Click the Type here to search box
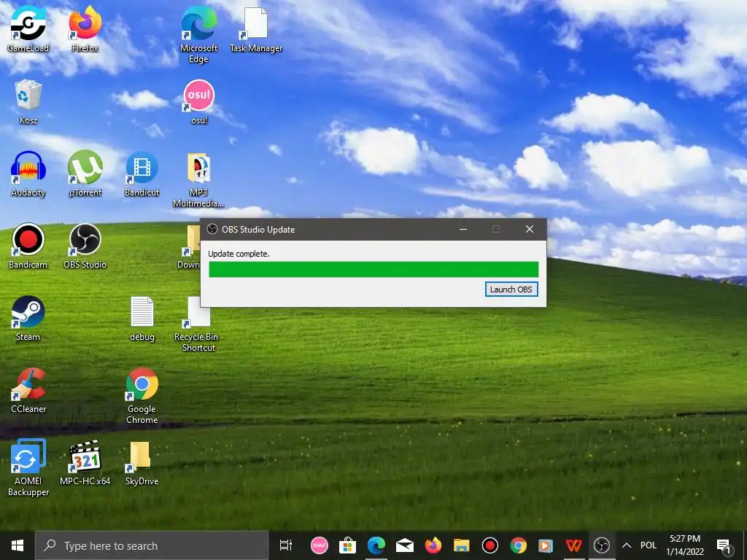Viewport: 747px width, 560px height. coord(152,545)
